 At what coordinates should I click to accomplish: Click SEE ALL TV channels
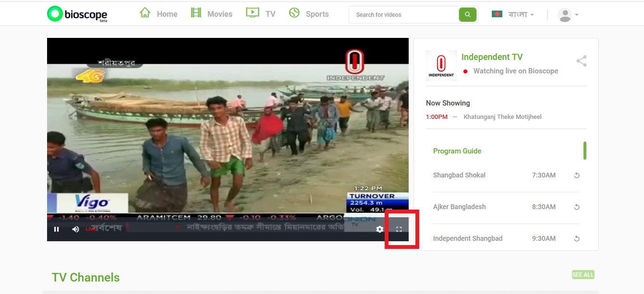pyautogui.click(x=583, y=275)
